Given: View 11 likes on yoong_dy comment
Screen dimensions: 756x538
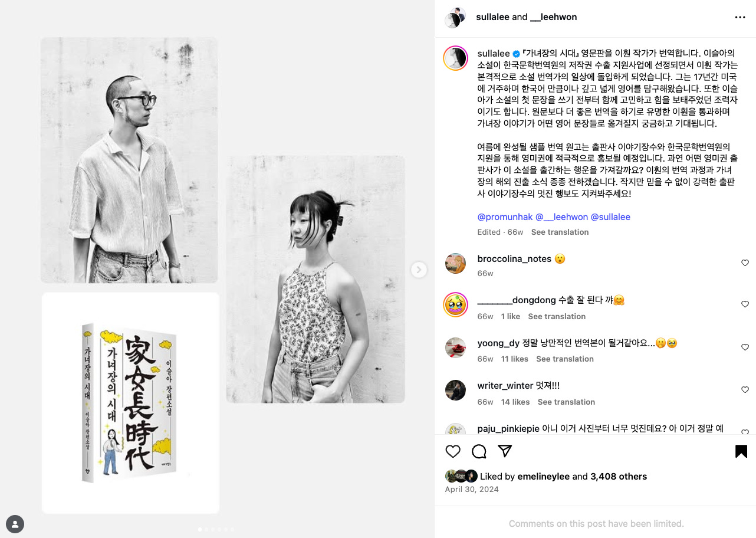Looking at the screenshot, I should [x=515, y=359].
